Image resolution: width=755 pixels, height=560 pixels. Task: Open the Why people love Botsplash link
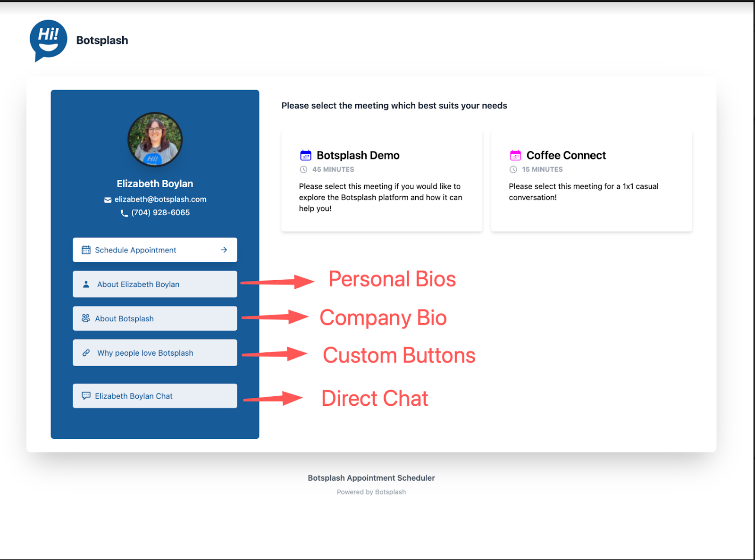(x=155, y=352)
